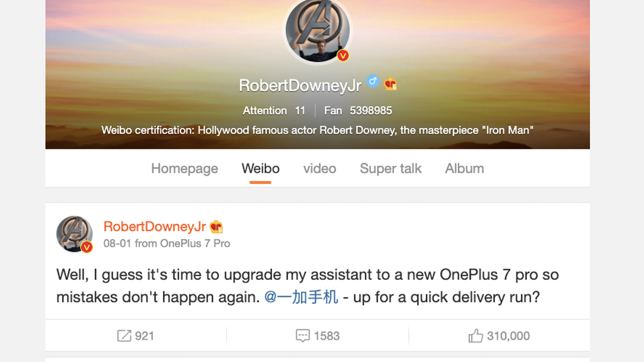This screenshot has height=362, width=644.
Task: Click the crown badge next to post author
Action: [216, 227]
